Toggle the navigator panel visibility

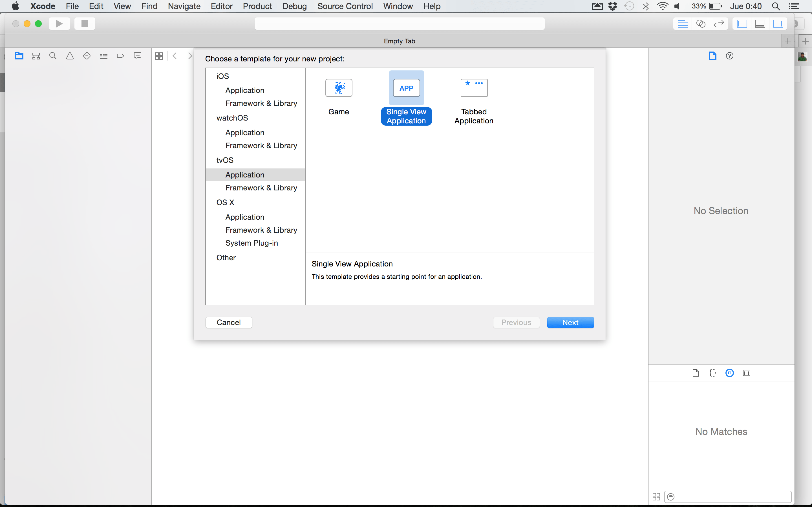742,24
